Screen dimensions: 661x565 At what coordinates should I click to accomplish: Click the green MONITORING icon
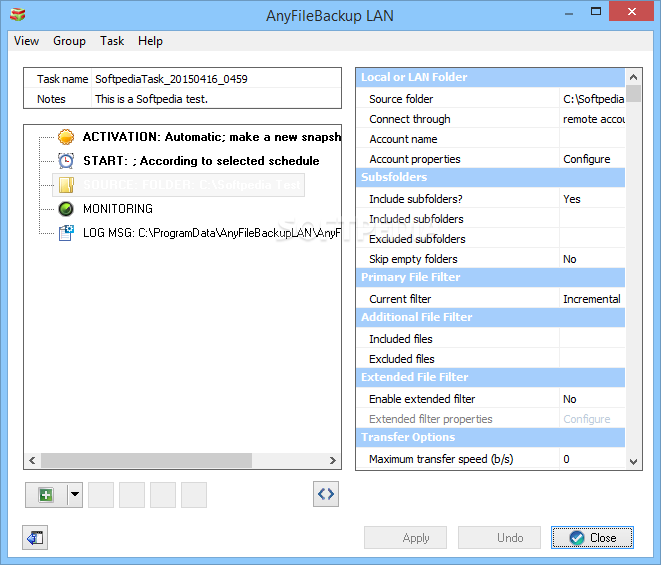coord(66,209)
